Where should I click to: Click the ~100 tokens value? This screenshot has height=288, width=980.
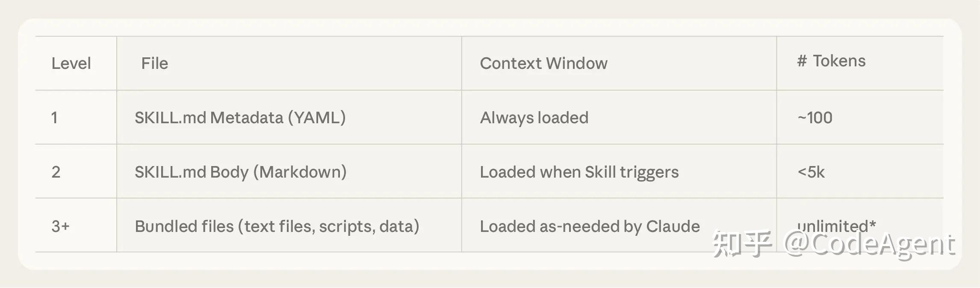pyautogui.click(x=815, y=118)
